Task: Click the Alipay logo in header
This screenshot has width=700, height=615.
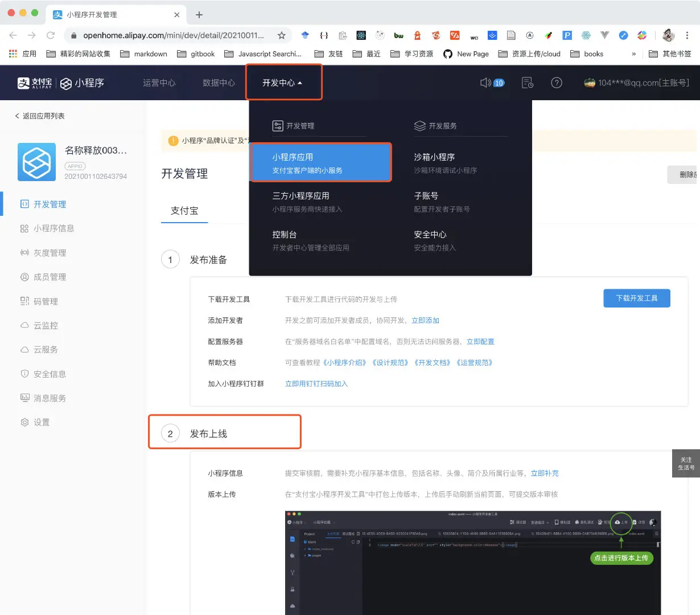Action: (x=35, y=83)
